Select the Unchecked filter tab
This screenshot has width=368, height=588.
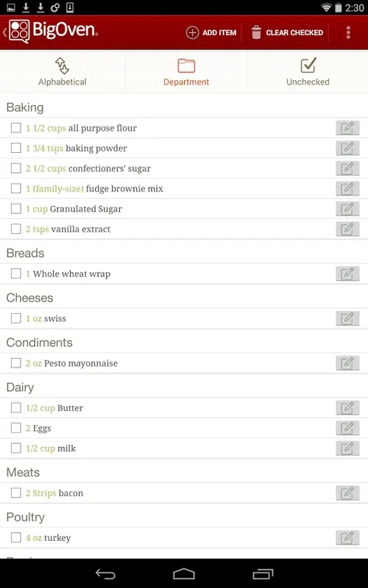(308, 71)
